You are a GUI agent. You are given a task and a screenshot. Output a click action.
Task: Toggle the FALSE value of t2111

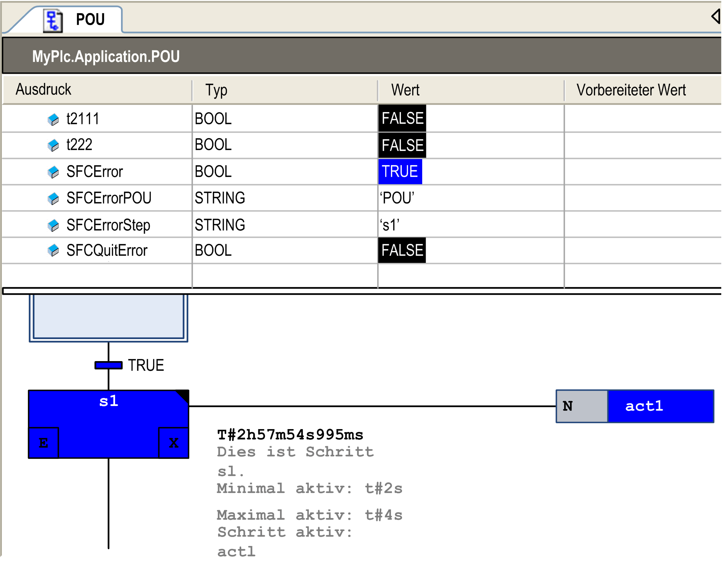click(x=402, y=119)
